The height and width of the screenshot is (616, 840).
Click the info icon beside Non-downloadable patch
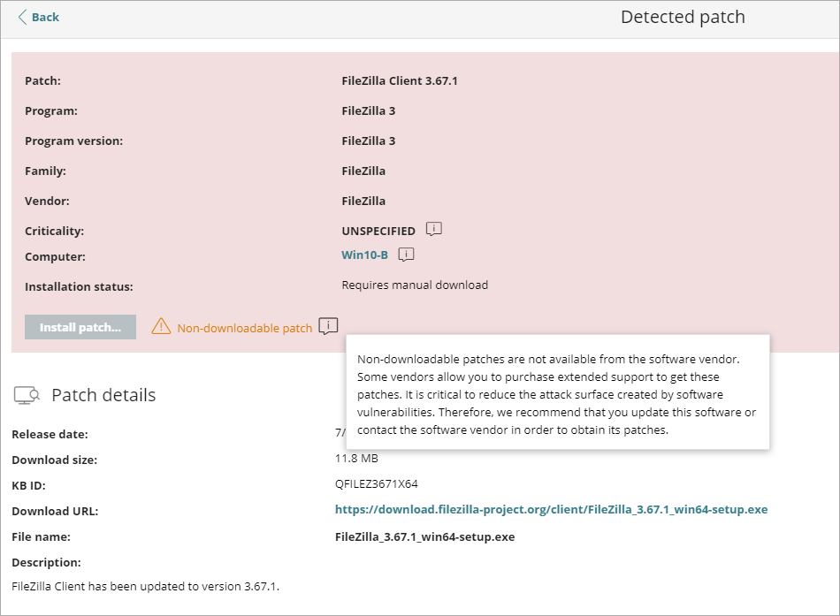tap(327, 326)
